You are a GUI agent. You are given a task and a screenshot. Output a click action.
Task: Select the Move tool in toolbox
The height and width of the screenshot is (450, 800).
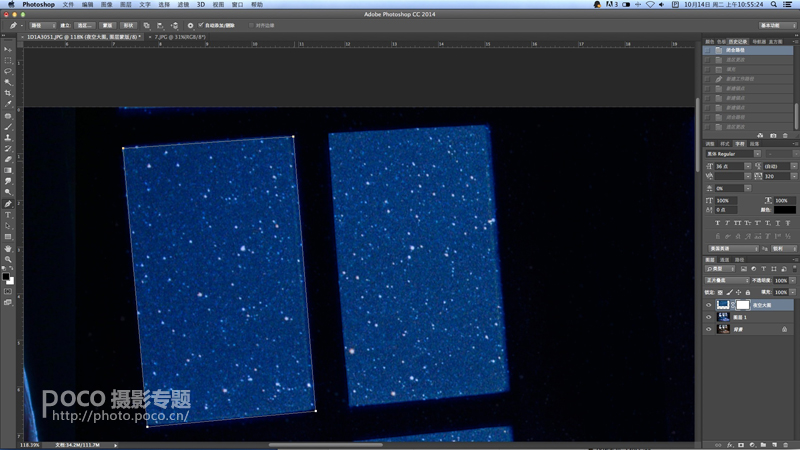8,49
